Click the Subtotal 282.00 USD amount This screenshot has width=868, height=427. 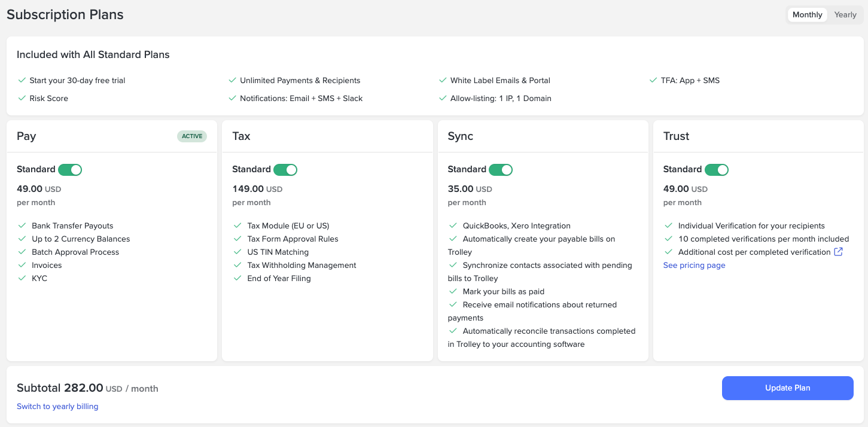point(87,388)
